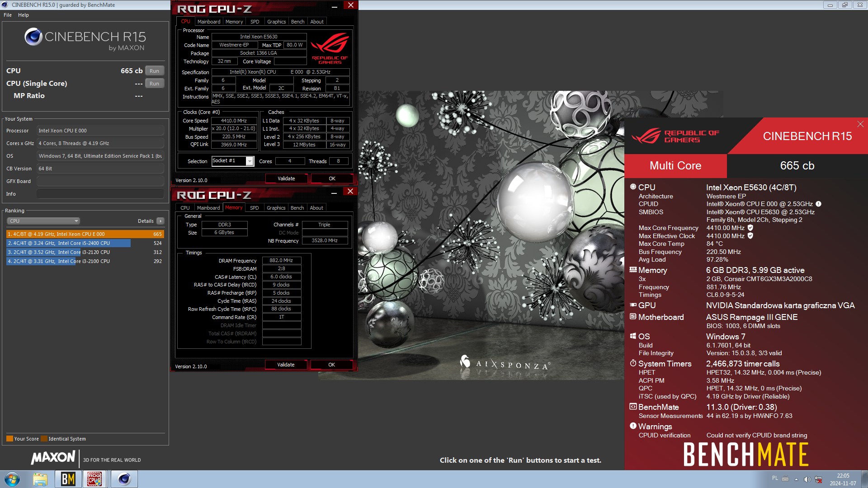Open SPD tab in lower CPU-Z
The height and width of the screenshot is (488, 868).
[255, 208]
